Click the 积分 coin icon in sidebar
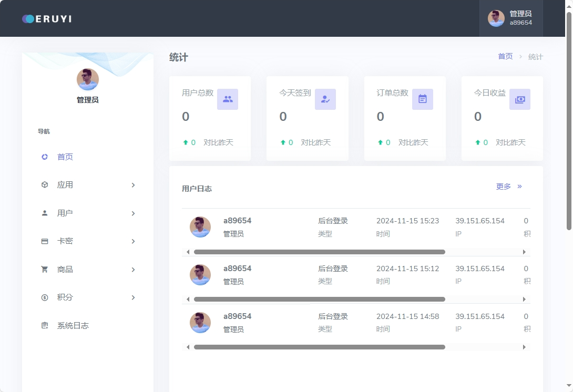 click(45, 297)
